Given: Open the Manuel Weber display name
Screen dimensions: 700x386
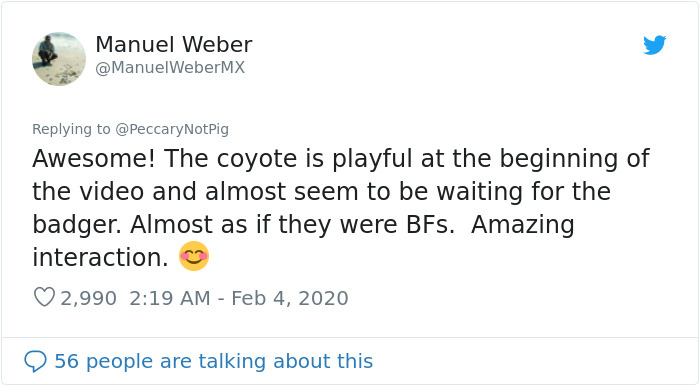Looking at the screenshot, I should point(174,45).
